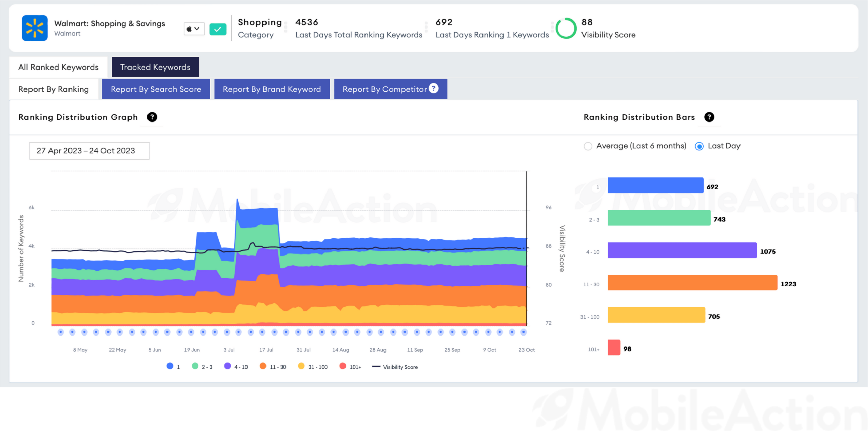The image size is (868, 432).
Task: Toggle rank 11 - 30 series in legend
Action: tap(273, 367)
